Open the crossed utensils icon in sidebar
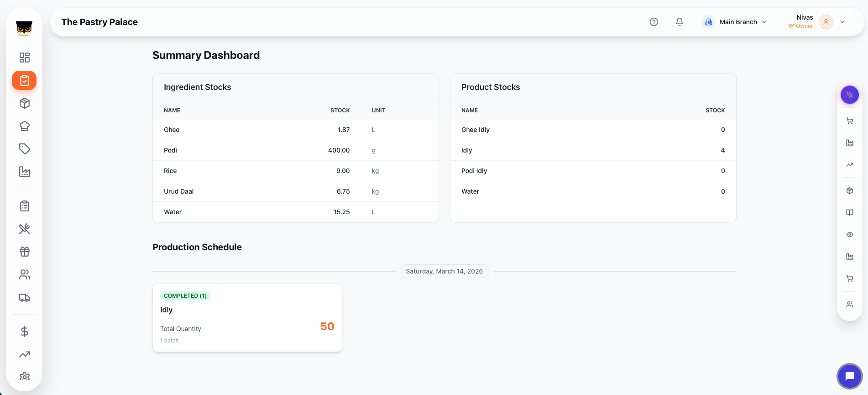The width and height of the screenshot is (868, 395). tap(25, 229)
